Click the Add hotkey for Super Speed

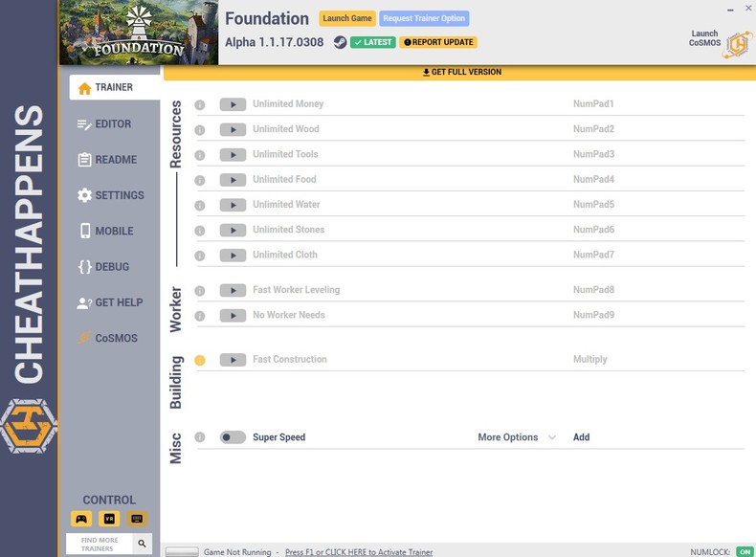581,437
